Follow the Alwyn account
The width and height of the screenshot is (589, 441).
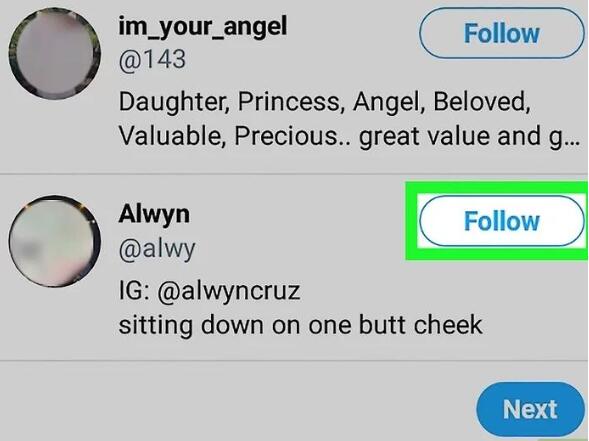click(x=502, y=221)
